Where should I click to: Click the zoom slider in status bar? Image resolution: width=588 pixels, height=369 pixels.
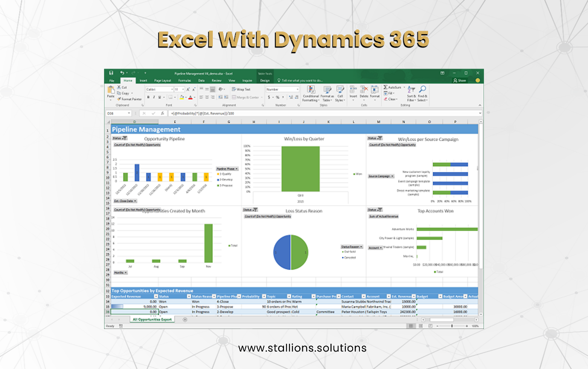pyautogui.click(x=452, y=326)
